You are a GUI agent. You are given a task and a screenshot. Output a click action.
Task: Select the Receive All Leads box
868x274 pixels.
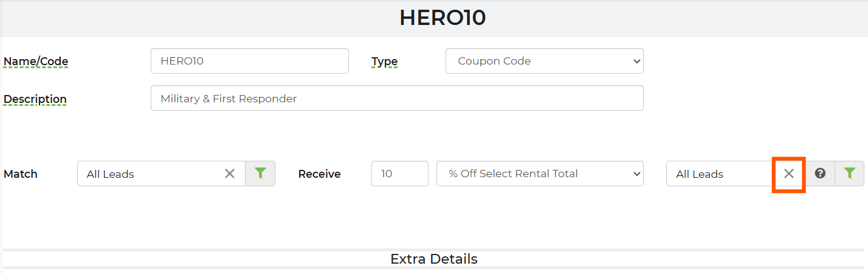coord(717,174)
